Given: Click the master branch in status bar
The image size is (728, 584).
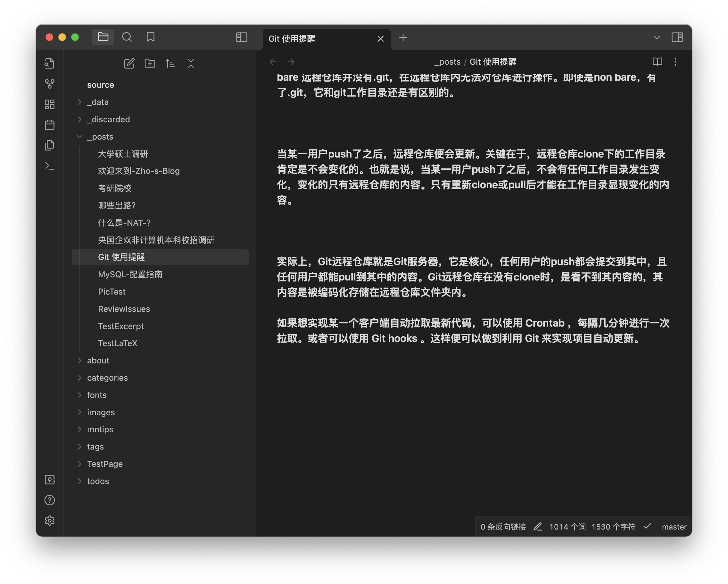Looking at the screenshot, I should tap(674, 527).
